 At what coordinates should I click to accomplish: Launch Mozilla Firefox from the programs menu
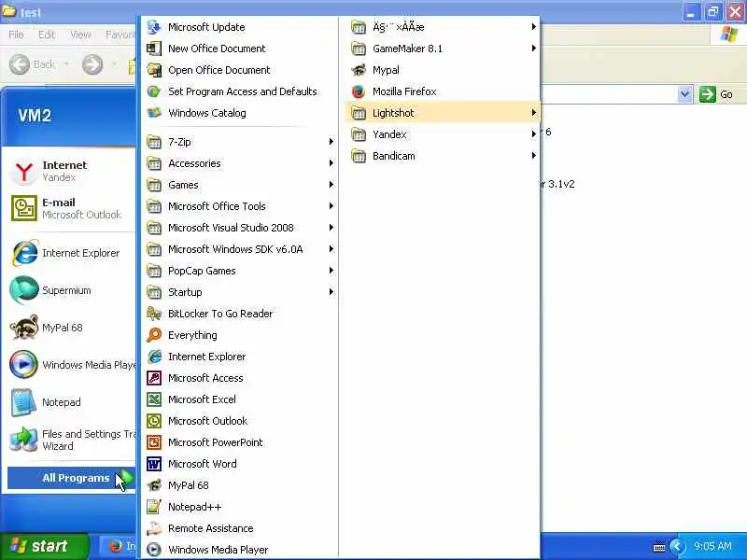(443, 91)
